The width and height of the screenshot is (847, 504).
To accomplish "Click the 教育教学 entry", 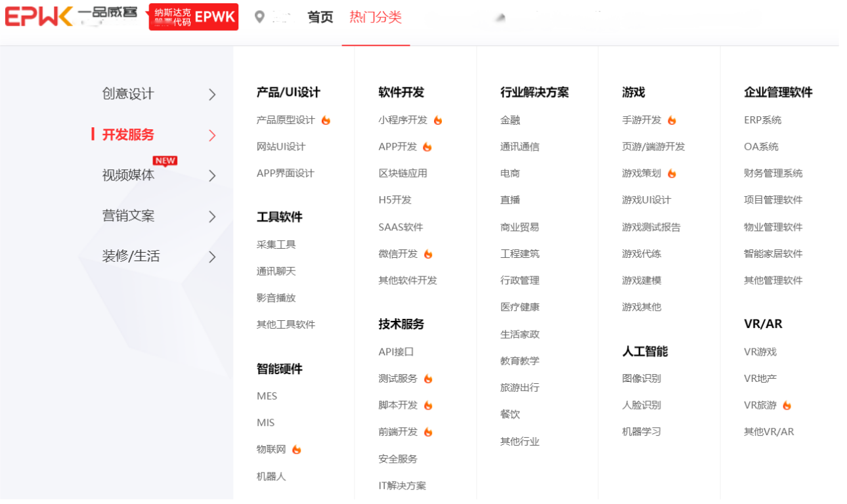I will pyautogui.click(x=520, y=361).
